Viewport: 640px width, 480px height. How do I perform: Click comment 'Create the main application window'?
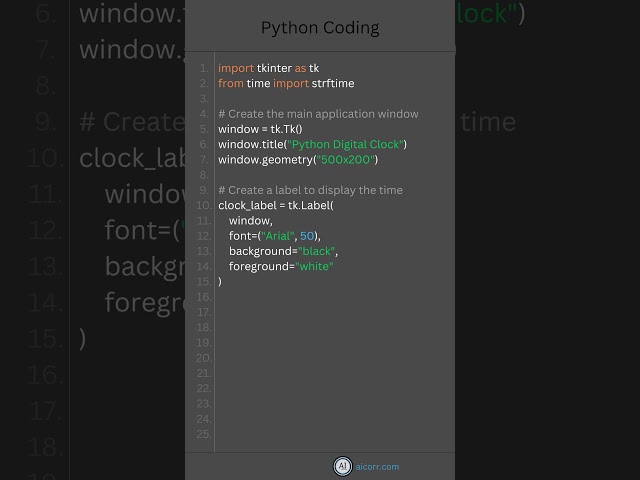click(x=318, y=114)
